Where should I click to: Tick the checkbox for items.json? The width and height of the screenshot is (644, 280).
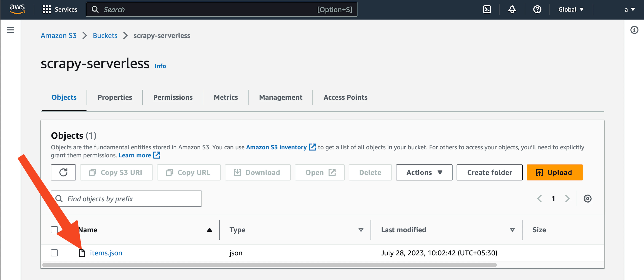[x=54, y=253]
